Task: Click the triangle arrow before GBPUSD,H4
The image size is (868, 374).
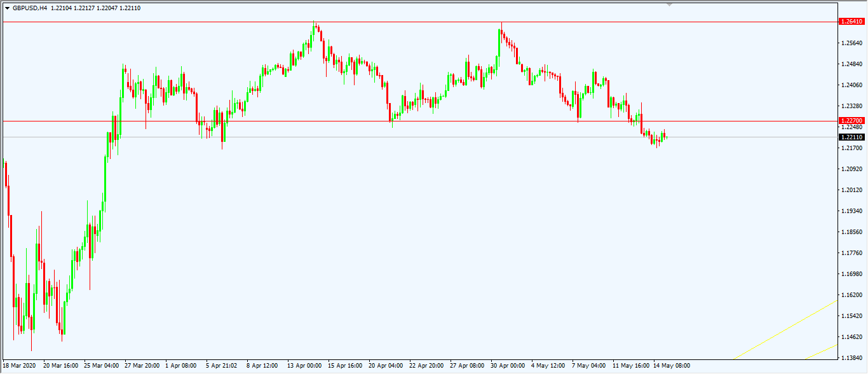Action: [7, 8]
